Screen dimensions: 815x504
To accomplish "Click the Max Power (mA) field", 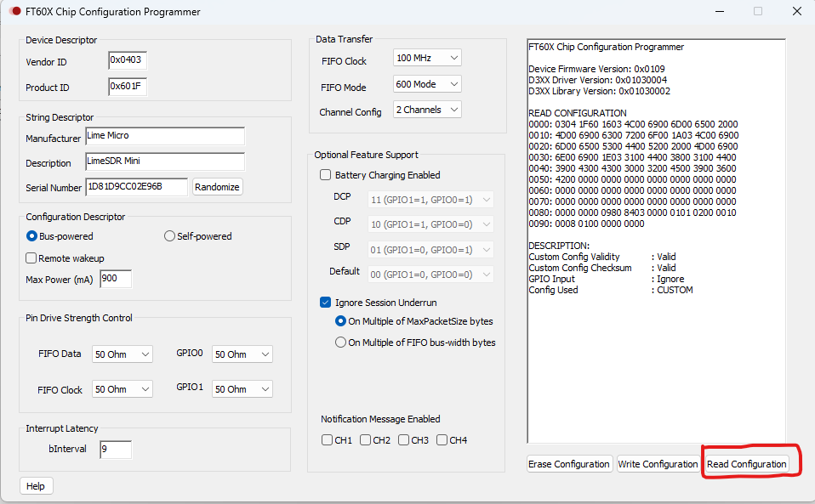I will 116,279.
